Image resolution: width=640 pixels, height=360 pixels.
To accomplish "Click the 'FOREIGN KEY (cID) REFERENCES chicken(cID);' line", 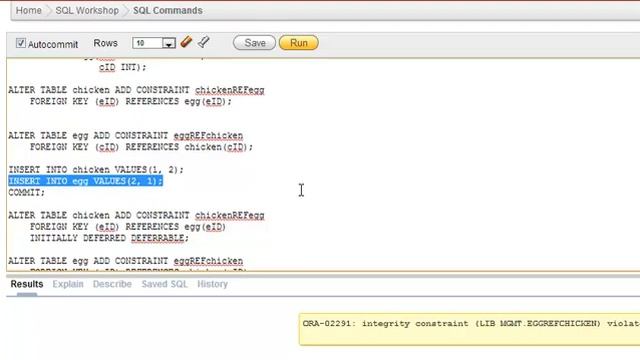I will click(x=141, y=147).
